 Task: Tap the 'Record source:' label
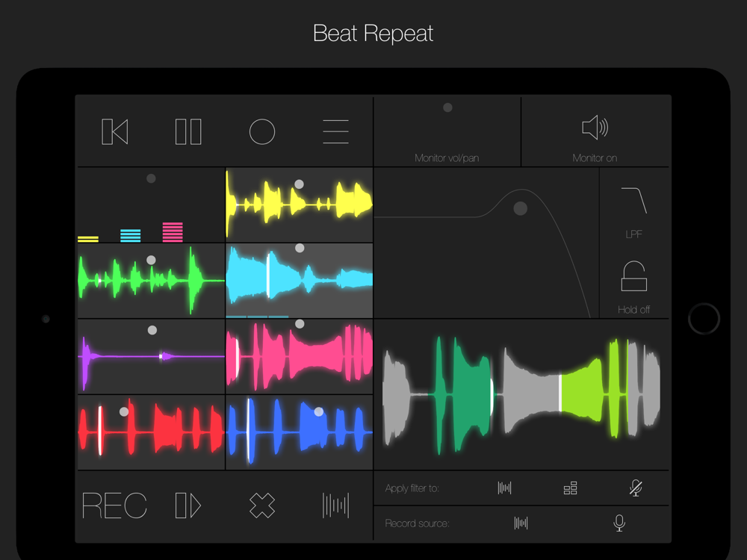tap(417, 524)
